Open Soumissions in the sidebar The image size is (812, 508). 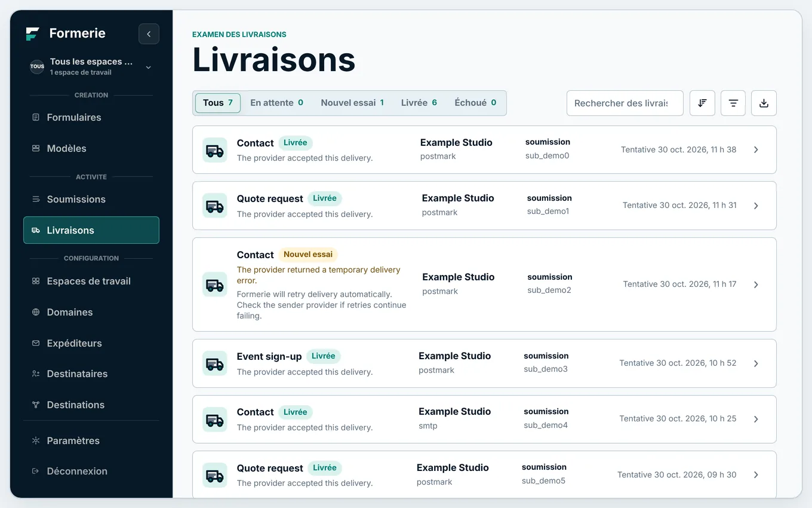coord(91,199)
